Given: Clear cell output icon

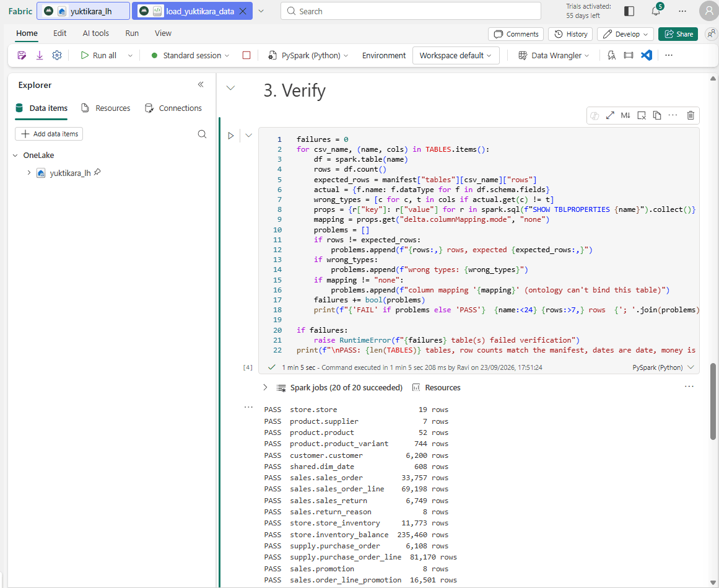Looking at the screenshot, I should (642, 116).
